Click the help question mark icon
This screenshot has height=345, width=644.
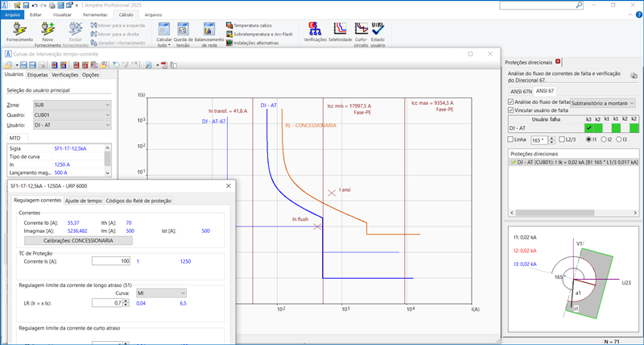click(x=639, y=15)
